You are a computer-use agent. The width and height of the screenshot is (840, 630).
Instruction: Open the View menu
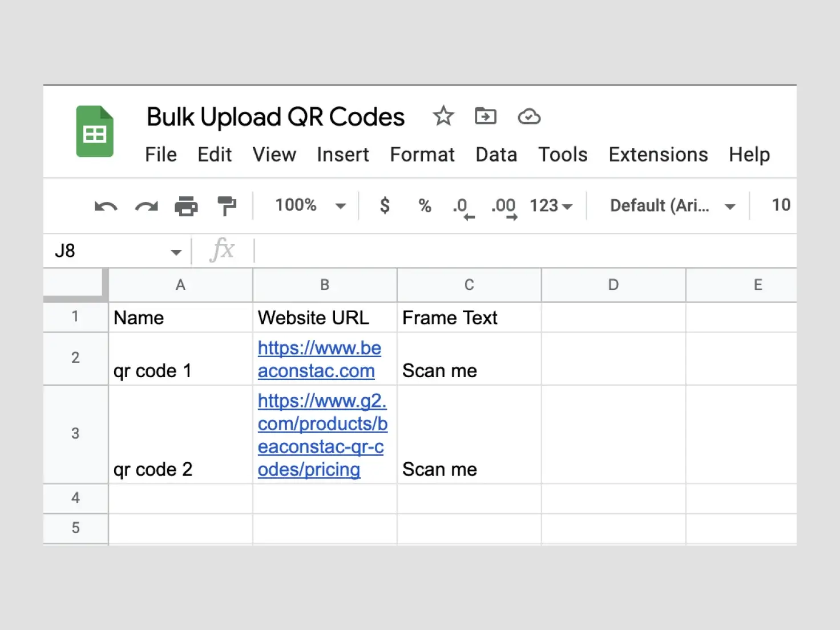(274, 155)
